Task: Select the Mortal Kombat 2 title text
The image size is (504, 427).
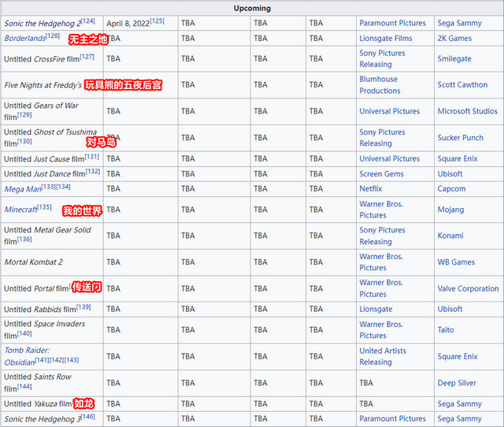Action: [x=33, y=262]
